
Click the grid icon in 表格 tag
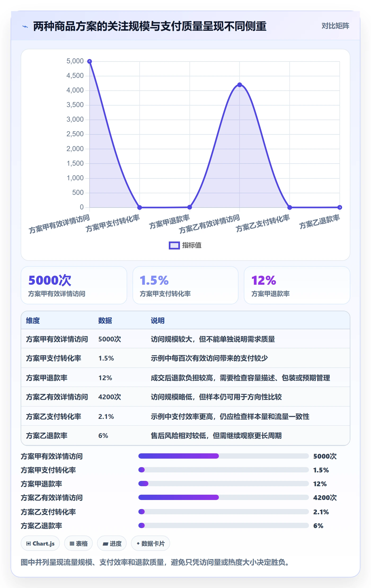[72, 544]
